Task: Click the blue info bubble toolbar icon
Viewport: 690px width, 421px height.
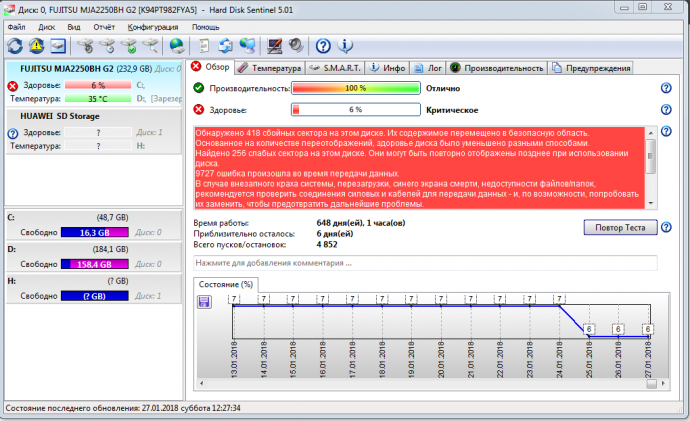Action: point(345,46)
